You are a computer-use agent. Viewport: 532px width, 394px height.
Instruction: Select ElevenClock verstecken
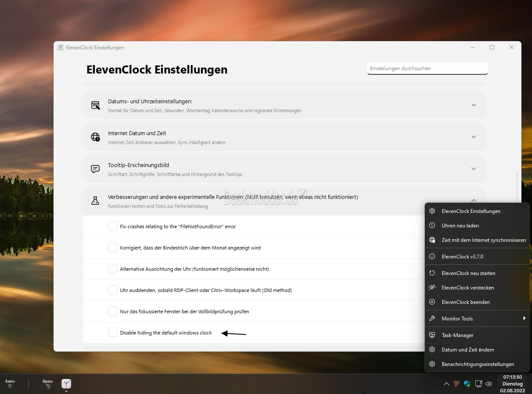pyautogui.click(x=477, y=287)
